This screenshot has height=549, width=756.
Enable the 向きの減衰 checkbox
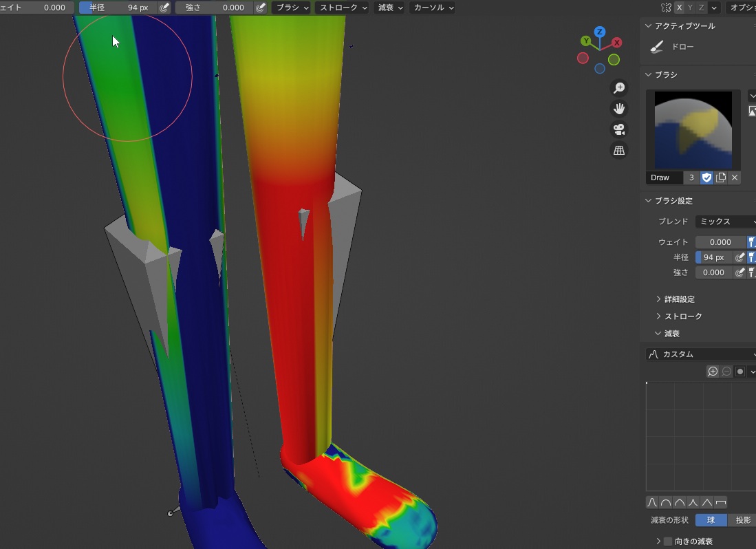pos(667,541)
